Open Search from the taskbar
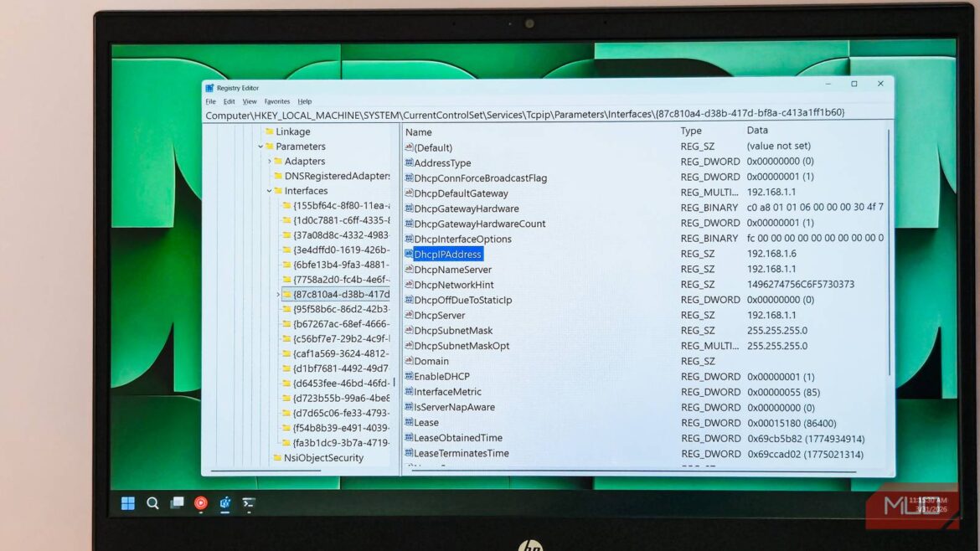The width and height of the screenshot is (980, 551). pyautogui.click(x=152, y=502)
